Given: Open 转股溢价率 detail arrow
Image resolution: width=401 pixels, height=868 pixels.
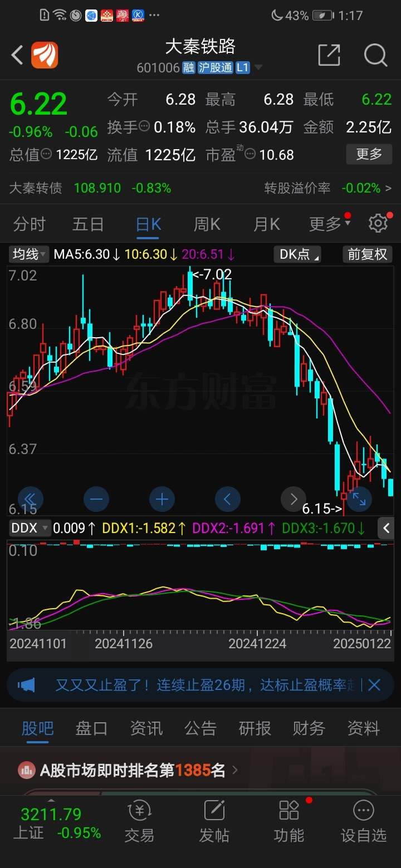Looking at the screenshot, I should pyautogui.click(x=388, y=188).
